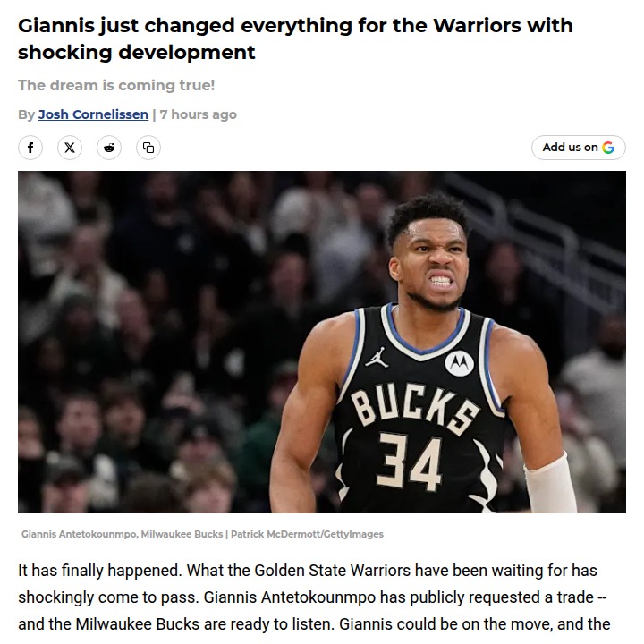The image size is (644, 644).
Task: Click the BUCKS lettering on the jersey
Action: click(415, 408)
